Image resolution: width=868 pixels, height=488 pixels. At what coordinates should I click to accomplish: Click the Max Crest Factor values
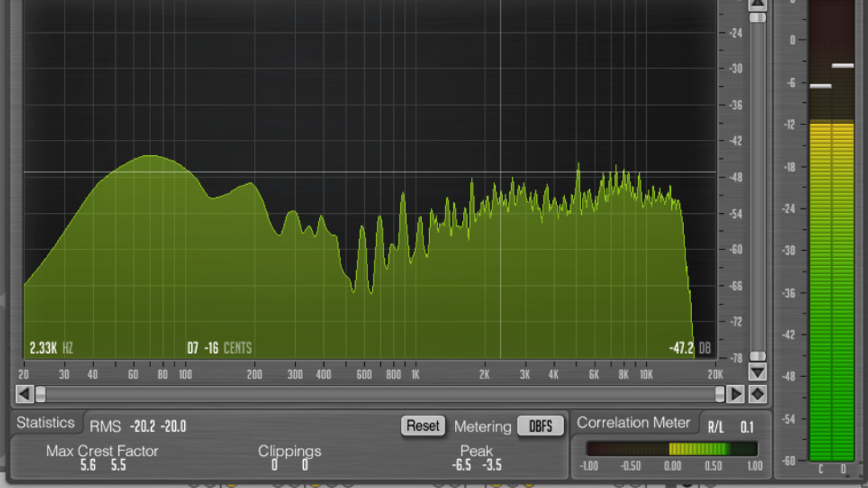[x=102, y=465]
